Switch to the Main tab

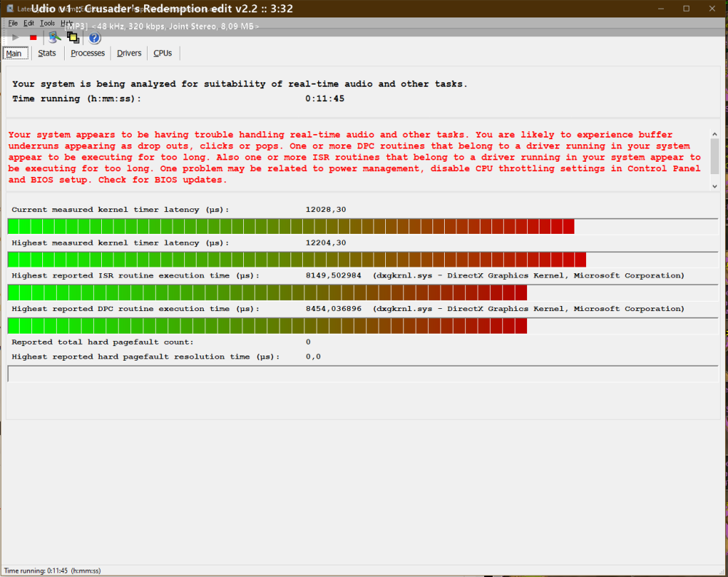14,53
